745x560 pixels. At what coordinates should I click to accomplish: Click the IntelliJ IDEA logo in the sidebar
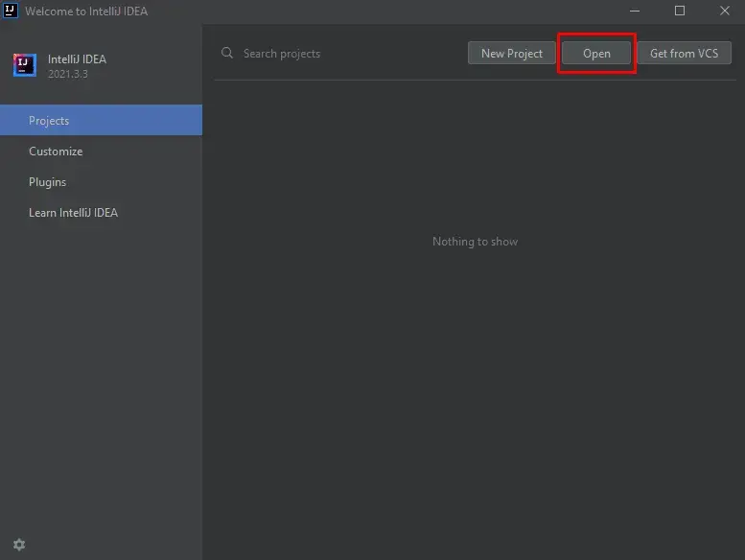[25, 65]
